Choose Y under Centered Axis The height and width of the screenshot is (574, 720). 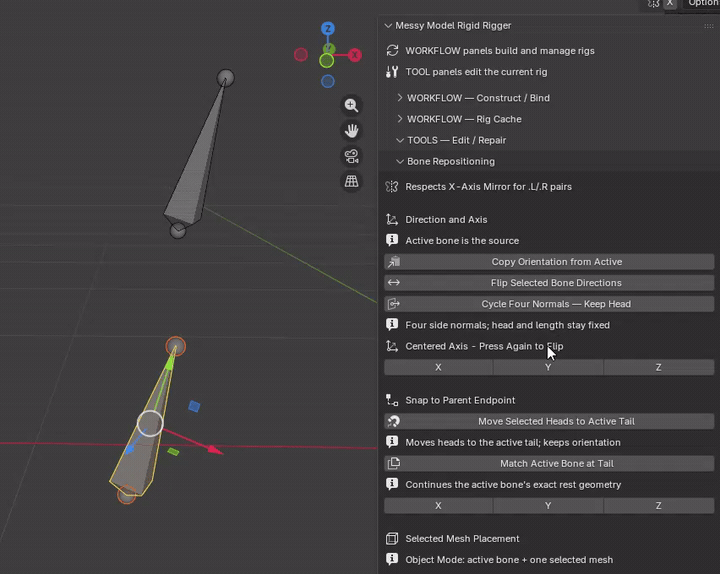click(548, 367)
